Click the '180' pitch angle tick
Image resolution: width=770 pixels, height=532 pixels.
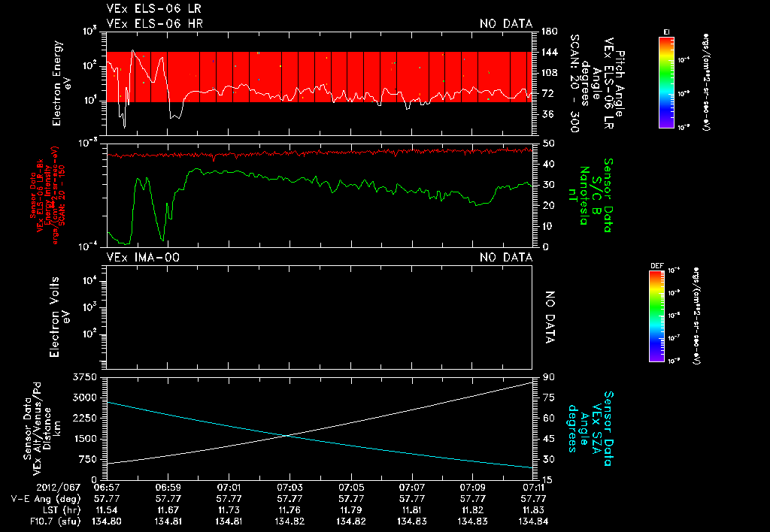point(550,32)
